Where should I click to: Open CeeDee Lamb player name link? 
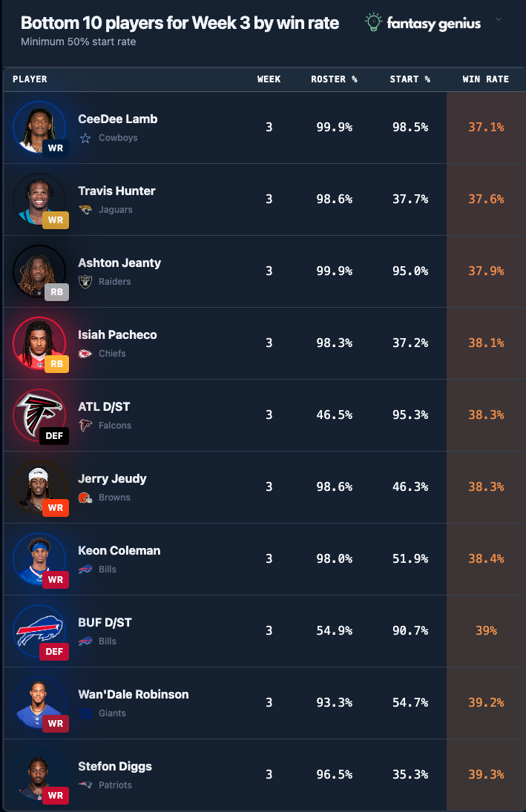point(118,119)
